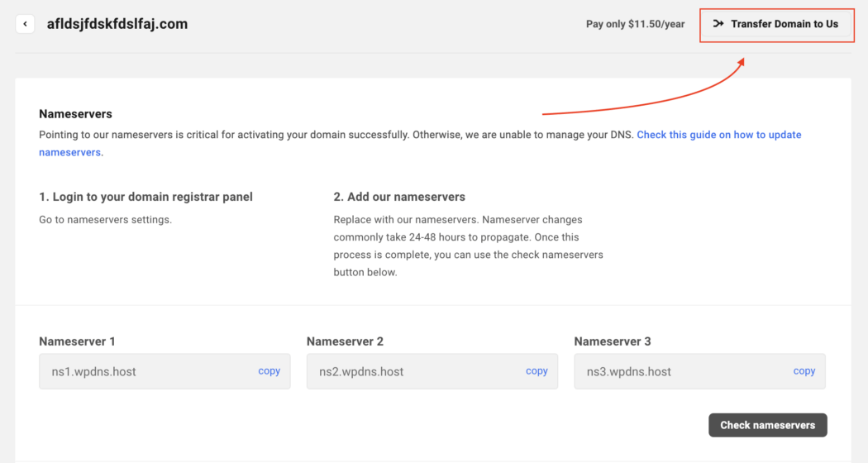The width and height of the screenshot is (868, 463).
Task: Click the Nameserver 3 label
Action: click(x=613, y=341)
